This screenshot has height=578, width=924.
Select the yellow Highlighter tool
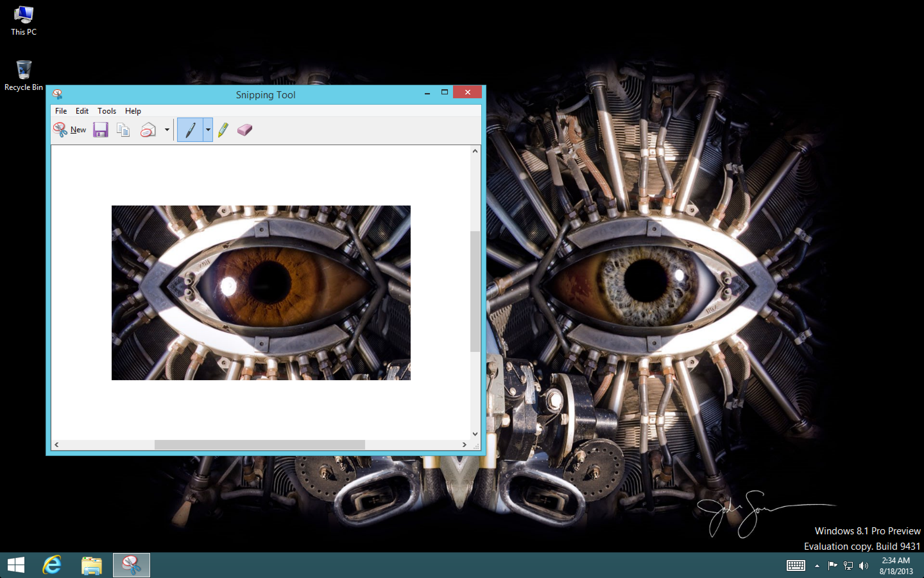pyautogui.click(x=223, y=130)
